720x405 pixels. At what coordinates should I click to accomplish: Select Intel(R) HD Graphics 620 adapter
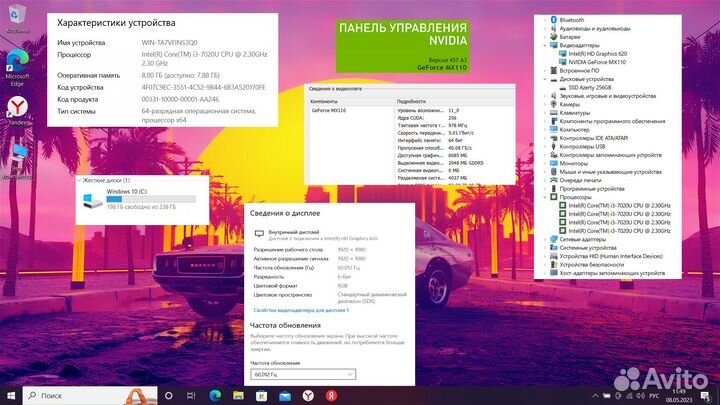pyautogui.click(x=597, y=54)
